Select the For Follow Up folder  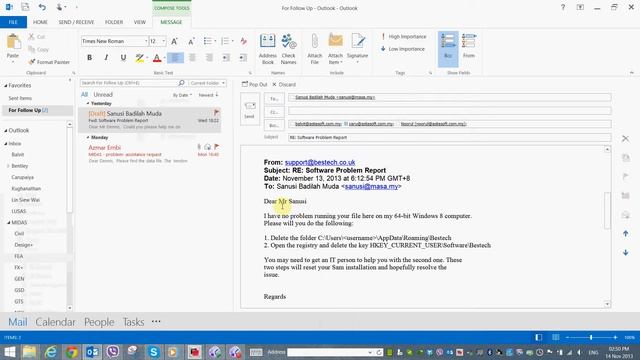click(38, 111)
